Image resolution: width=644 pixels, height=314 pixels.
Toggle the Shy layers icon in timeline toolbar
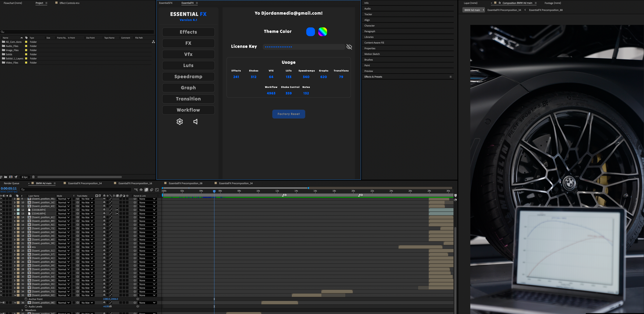tap(141, 190)
